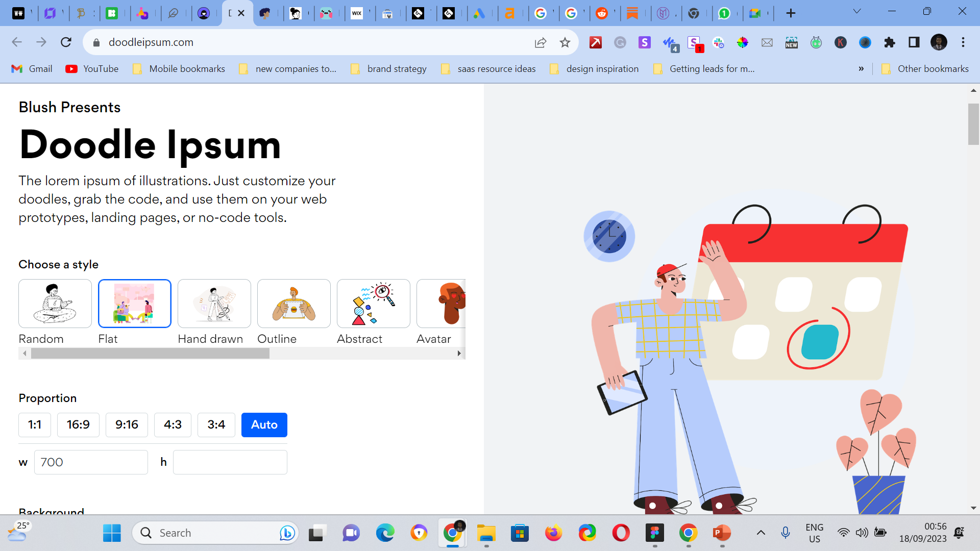The image size is (980, 551).
Task: Click the style list horizontal scrollbar
Action: pyautogui.click(x=150, y=354)
